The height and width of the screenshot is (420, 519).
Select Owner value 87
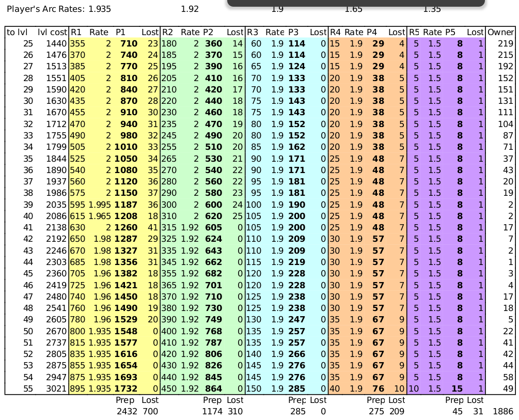point(508,135)
